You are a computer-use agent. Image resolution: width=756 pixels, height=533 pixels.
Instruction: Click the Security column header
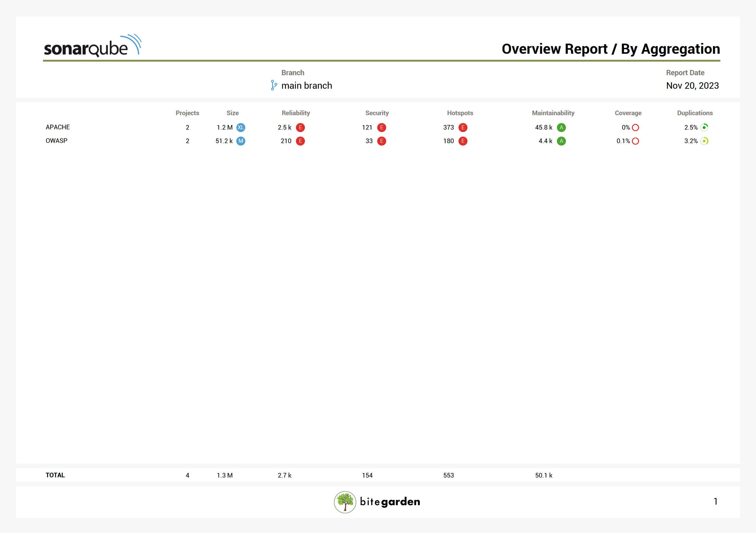pyautogui.click(x=377, y=113)
